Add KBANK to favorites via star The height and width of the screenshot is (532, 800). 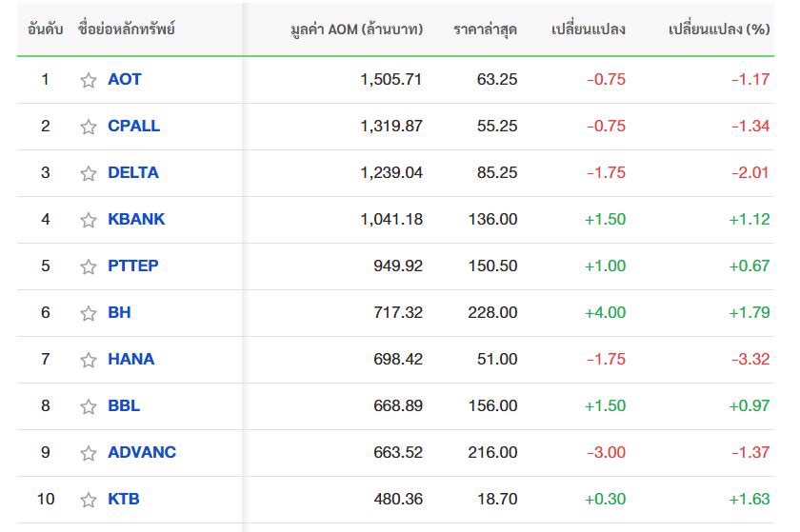(x=89, y=220)
